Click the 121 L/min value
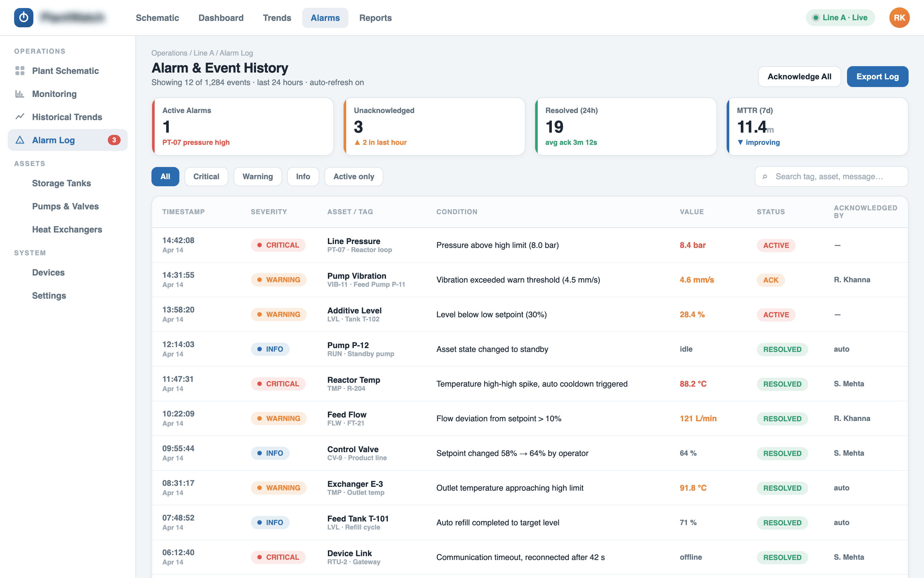The image size is (924, 578). [698, 419]
